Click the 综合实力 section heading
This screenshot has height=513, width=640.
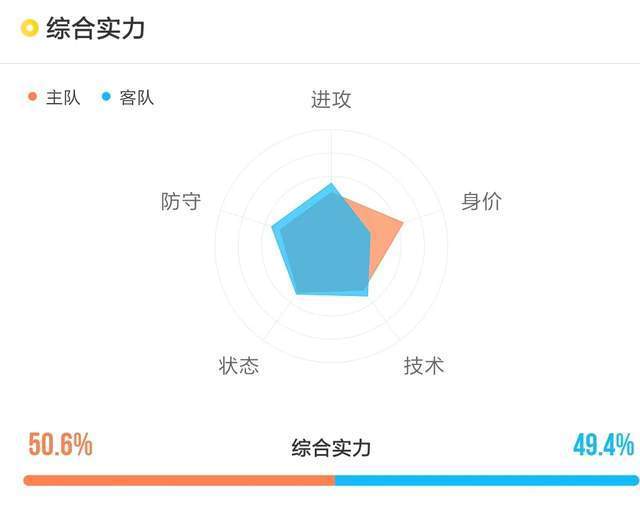pos(95,28)
